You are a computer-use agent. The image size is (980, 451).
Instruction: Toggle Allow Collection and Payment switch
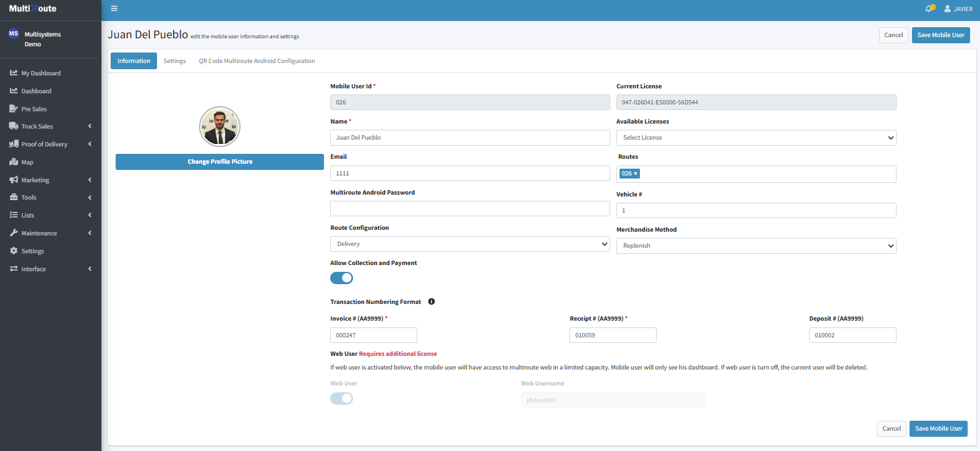pos(341,278)
